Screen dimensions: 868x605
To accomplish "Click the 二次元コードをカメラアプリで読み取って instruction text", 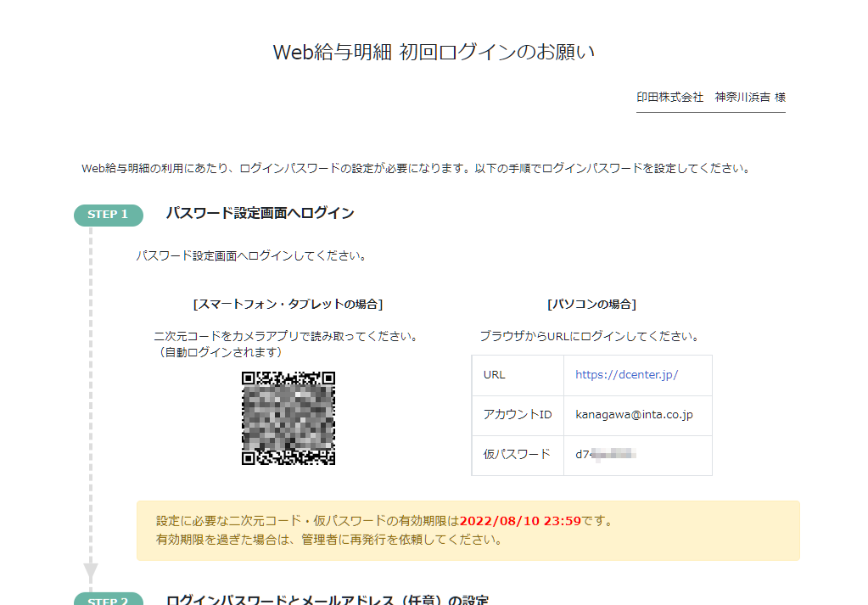I will (286, 336).
